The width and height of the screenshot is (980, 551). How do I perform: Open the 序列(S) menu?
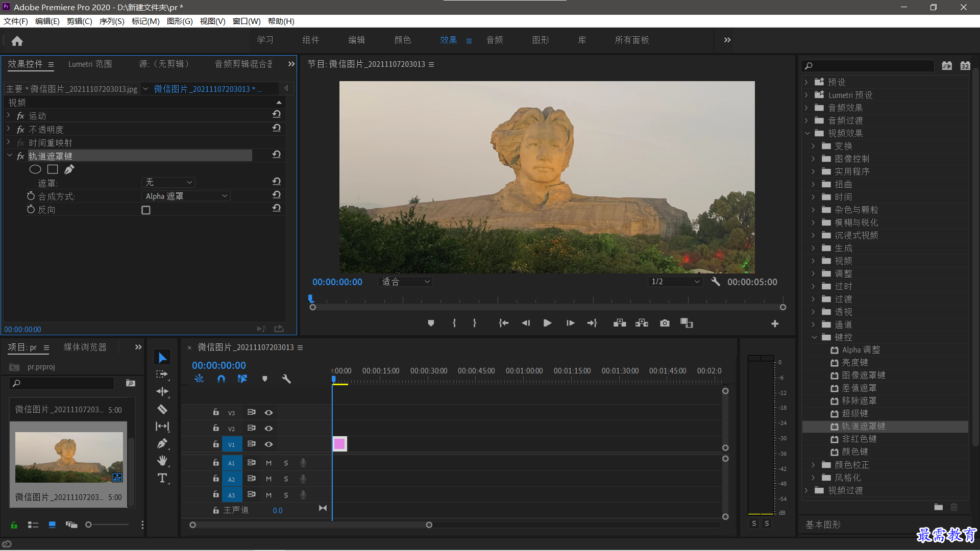coord(112,21)
